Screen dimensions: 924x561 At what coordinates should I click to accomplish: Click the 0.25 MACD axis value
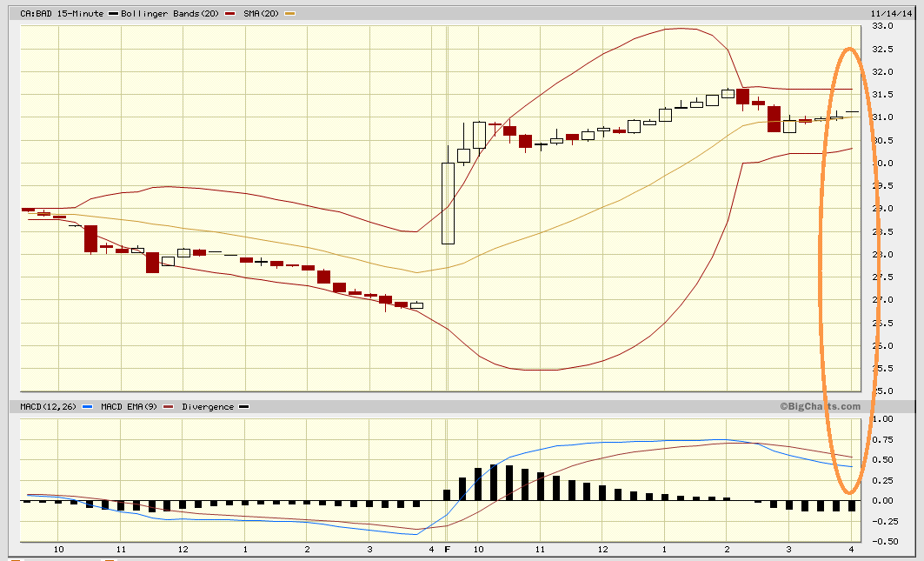[882, 480]
